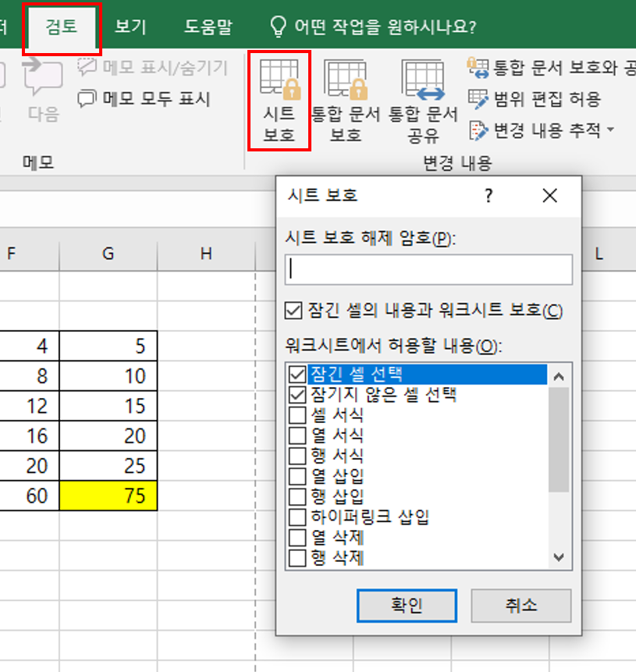
Task: Enable 행 삭제 checkbox
Action: (297, 558)
